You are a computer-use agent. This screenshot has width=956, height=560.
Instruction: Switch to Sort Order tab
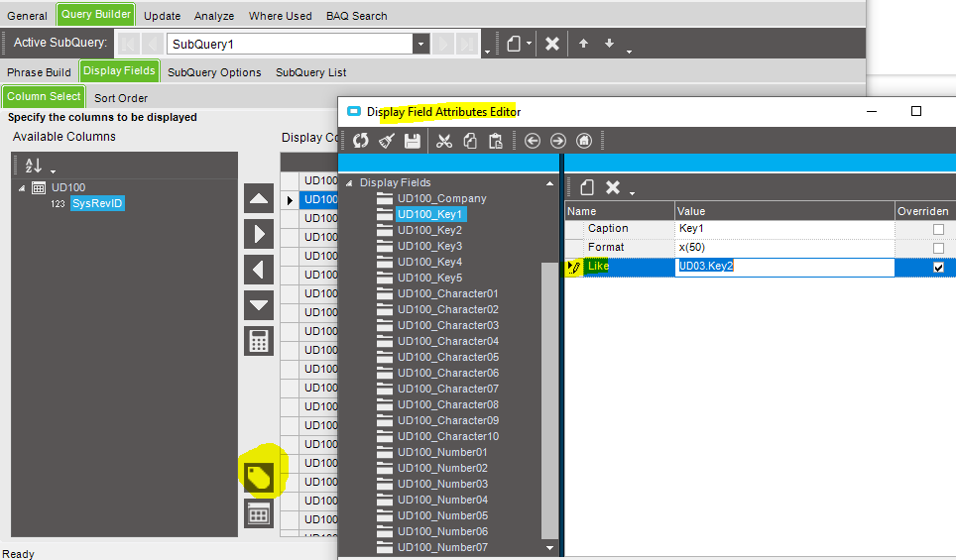click(121, 98)
